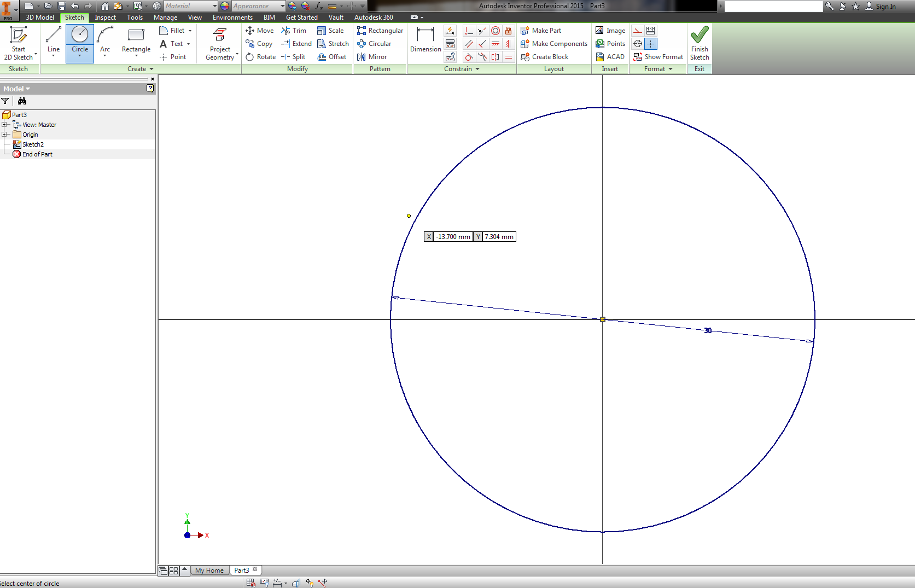This screenshot has height=588, width=915.
Task: Toggle Relax Mode in status bar
Action: pos(323,583)
